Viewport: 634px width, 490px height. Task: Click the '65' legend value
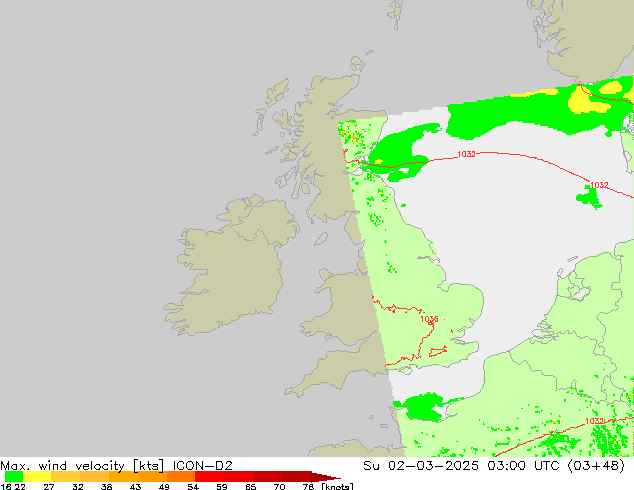click(x=251, y=486)
